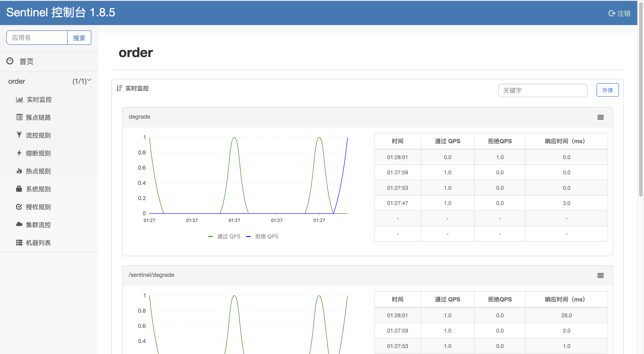The width and height of the screenshot is (644, 354).
Task: Click the check-square icon for 授权规则
Action: click(x=19, y=207)
